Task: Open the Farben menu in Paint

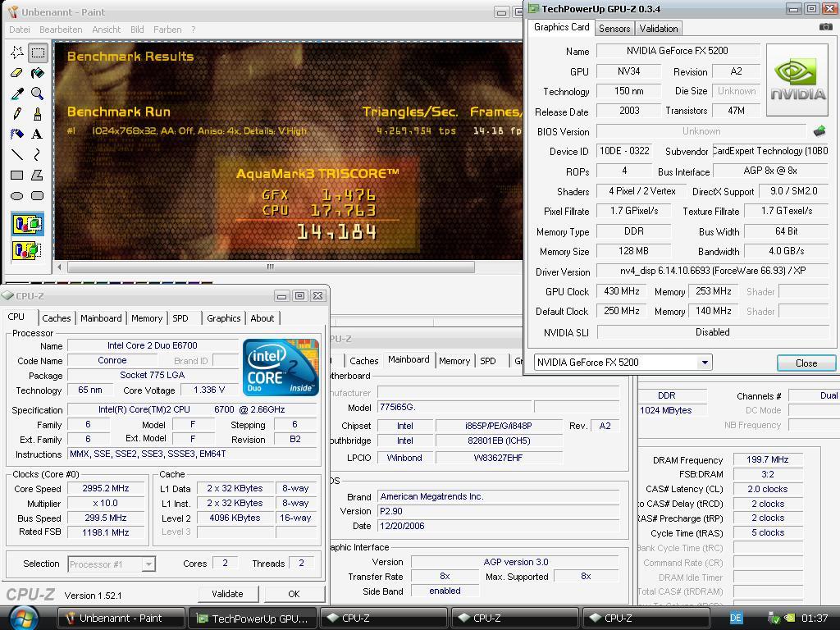Action: (x=167, y=30)
